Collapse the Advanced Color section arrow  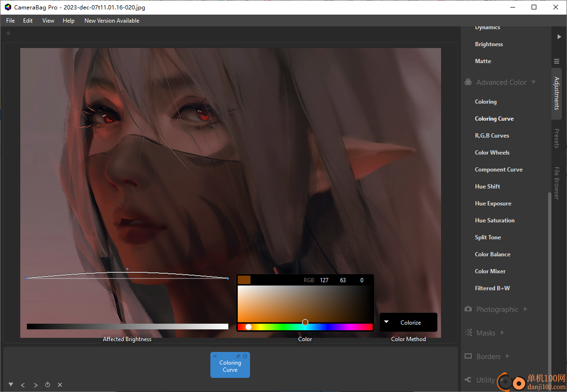(534, 82)
